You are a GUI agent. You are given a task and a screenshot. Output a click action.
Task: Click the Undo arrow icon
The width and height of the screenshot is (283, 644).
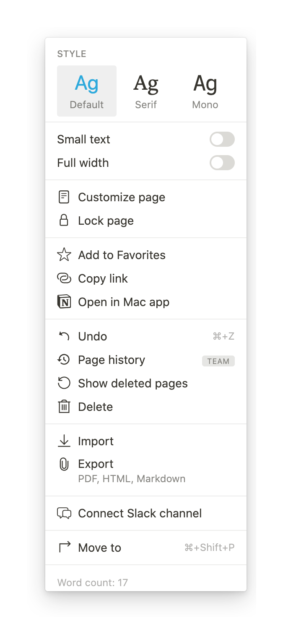[x=64, y=336]
